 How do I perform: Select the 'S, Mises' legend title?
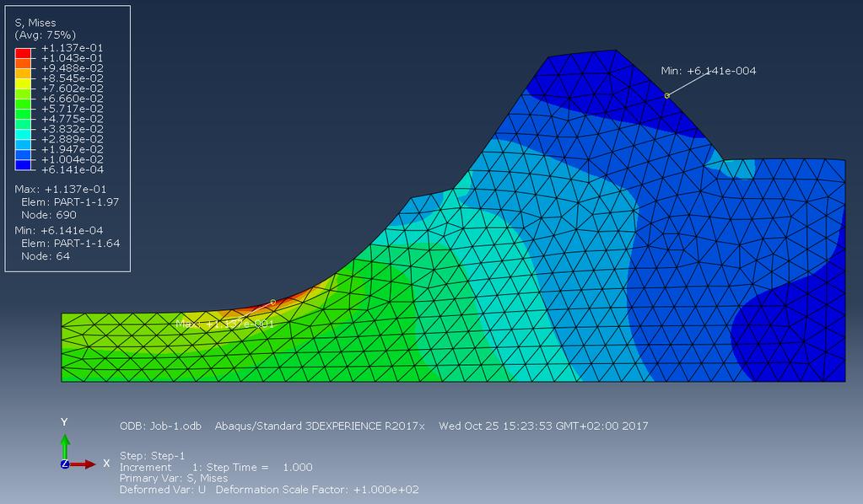(x=35, y=23)
